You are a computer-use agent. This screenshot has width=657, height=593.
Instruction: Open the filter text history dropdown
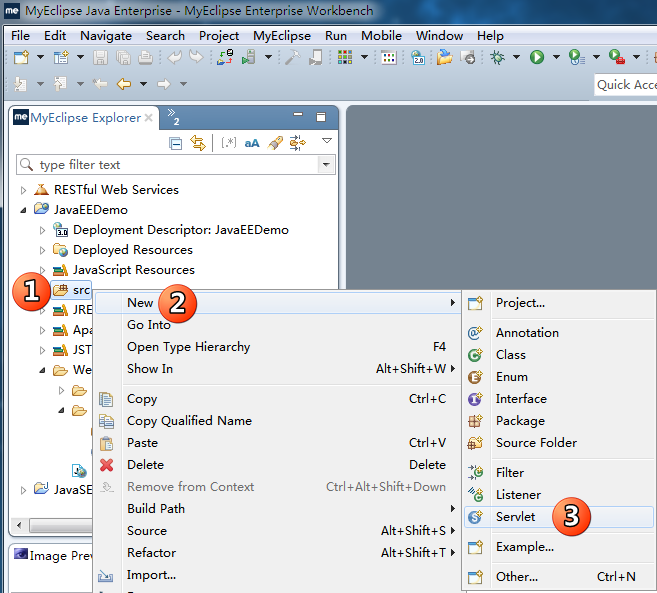326,165
